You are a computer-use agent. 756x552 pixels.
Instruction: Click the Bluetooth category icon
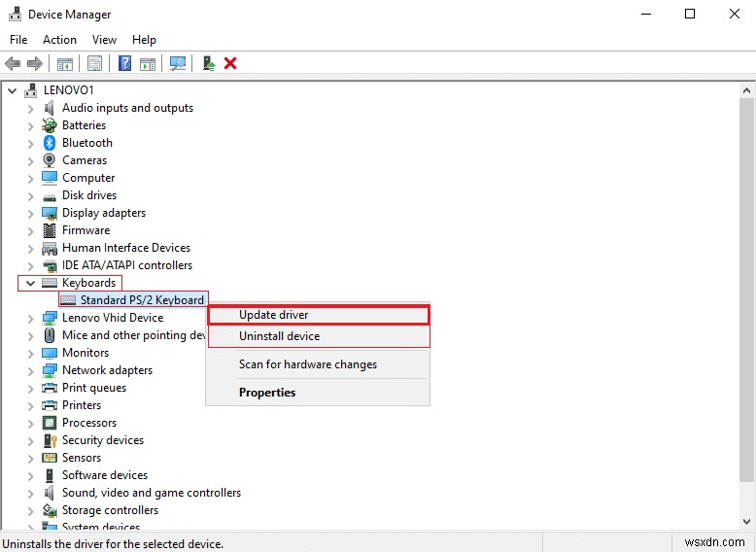(x=50, y=143)
